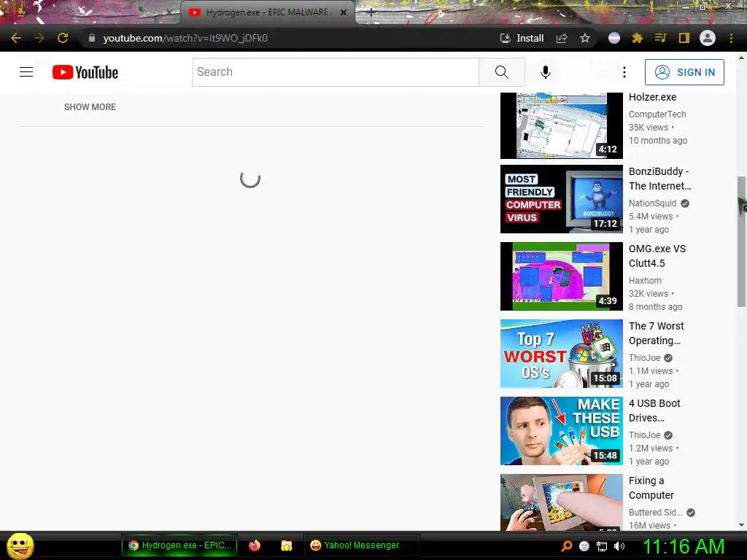The image size is (747, 560).
Task: Click the SIGN IN button
Action: pos(684,72)
